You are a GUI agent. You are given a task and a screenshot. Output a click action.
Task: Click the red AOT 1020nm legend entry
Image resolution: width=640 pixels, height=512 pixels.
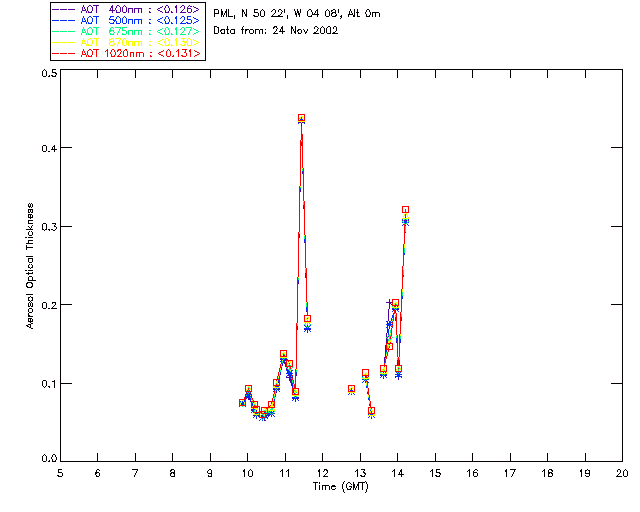coord(127,54)
